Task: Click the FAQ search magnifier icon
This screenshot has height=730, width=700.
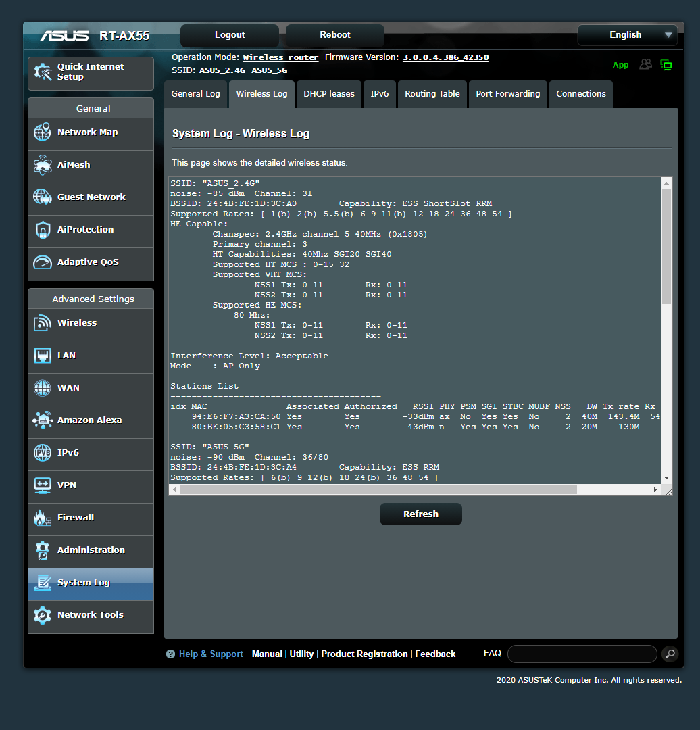Action: (669, 654)
